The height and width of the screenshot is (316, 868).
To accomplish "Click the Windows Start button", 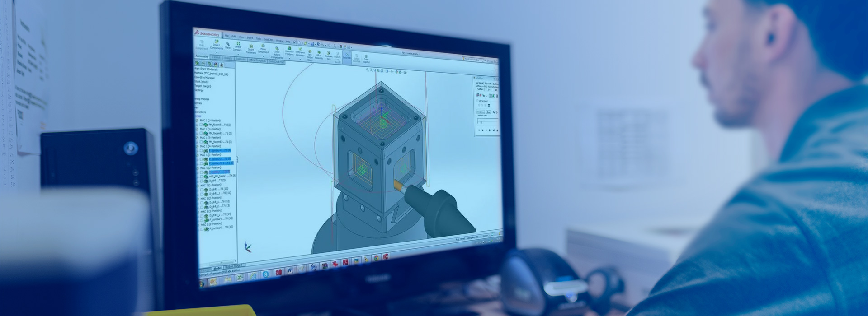I will [x=202, y=284].
